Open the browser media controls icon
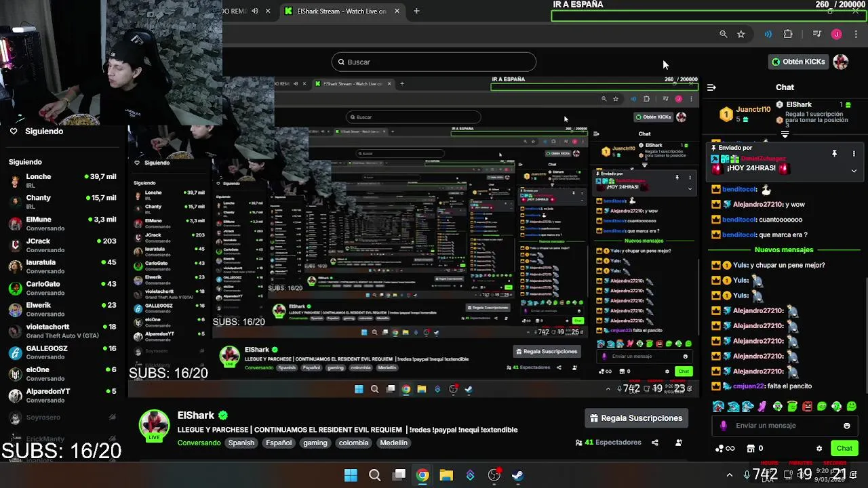 817,34
